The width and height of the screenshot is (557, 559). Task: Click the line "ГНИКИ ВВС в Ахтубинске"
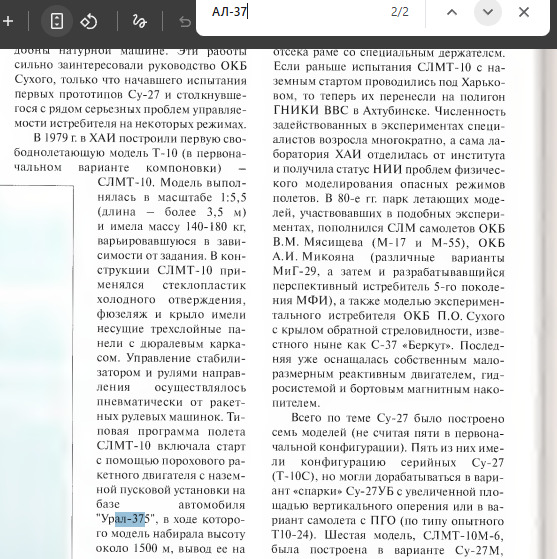coord(351,111)
